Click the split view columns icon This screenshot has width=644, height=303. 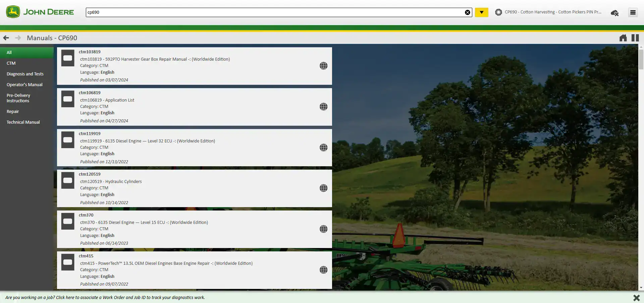coord(635,38)
